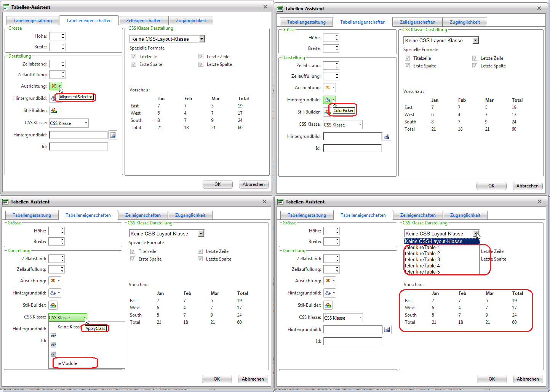Viewport: 550px width, 392px height.
Task: Open Keine CSS-Layout-Klasse dropdown in top-right dialog
Action: click(x=441, y=40)
